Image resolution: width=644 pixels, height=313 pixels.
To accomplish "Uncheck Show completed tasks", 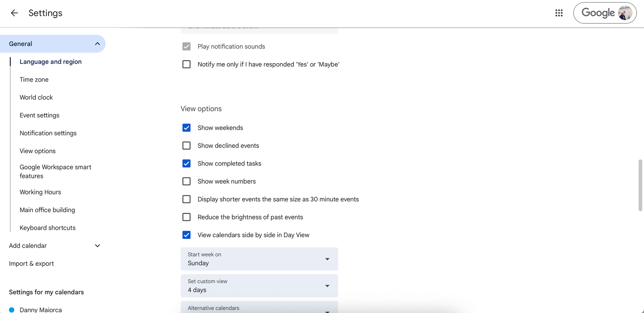I will (x=187, y=164).
